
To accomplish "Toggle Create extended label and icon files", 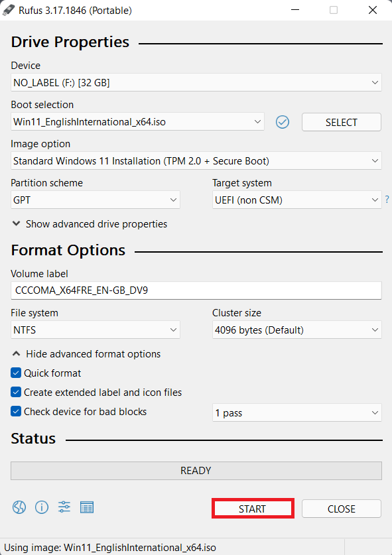I will pos(16,392).
